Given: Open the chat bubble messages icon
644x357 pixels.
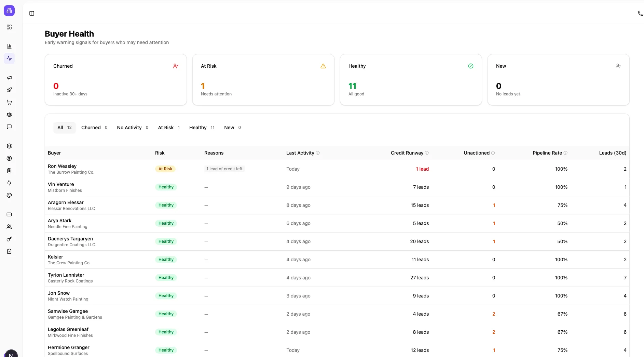Looking at the screenshot, I should (x=9, y=127).
